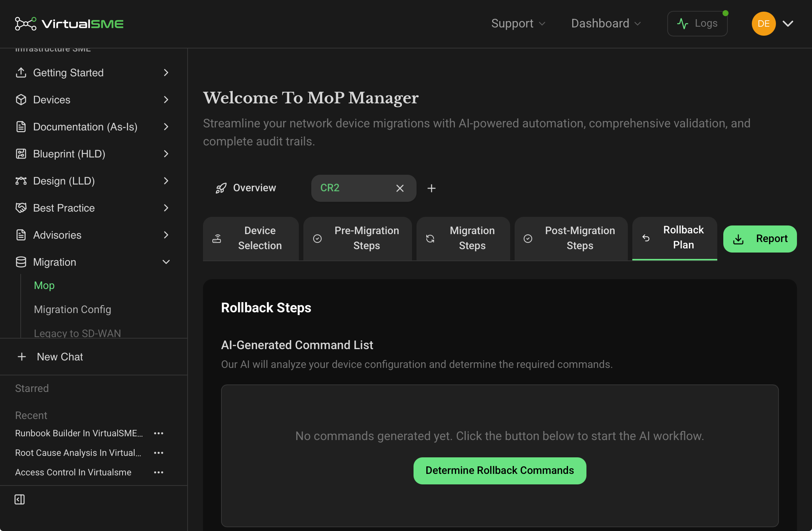
Task: Click the Recent section label
Action: [31, 415]
